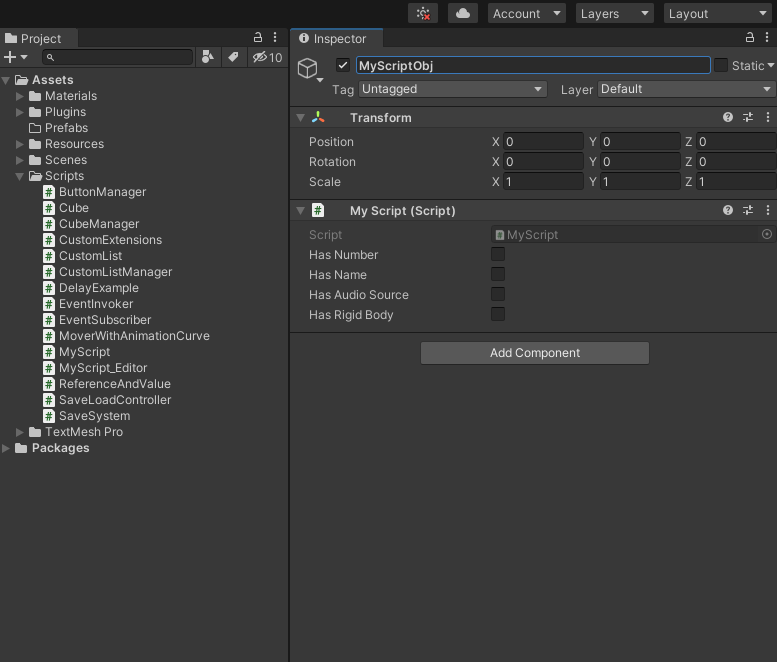Collapse the Assets folder
777x662 pixels.
[6, 80]
